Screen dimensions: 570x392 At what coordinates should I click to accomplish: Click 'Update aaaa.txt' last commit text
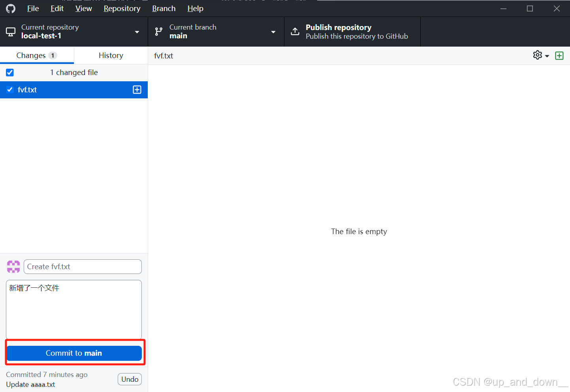click(x=30, y=384)
